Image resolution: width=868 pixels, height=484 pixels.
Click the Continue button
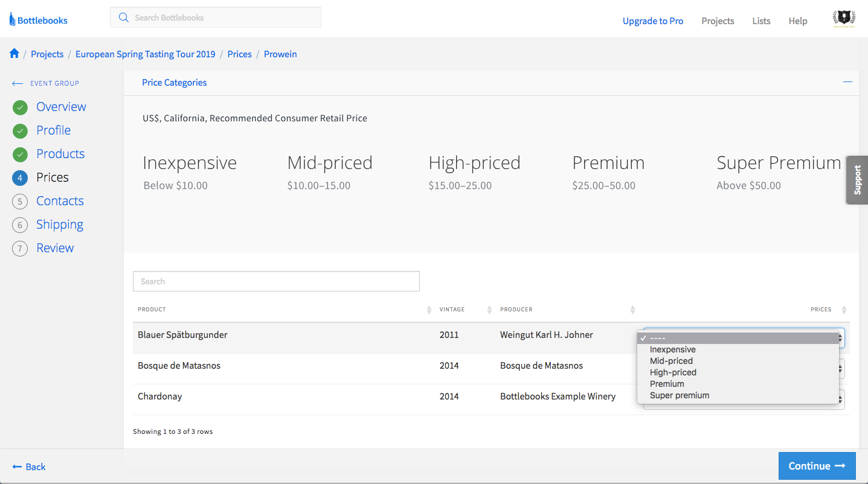point(817,466)
